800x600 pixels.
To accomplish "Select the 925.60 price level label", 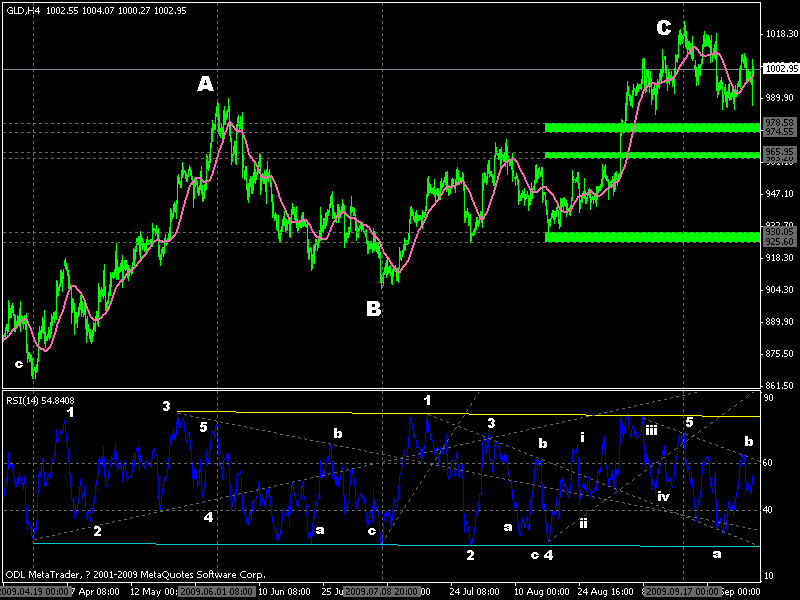I will pyautogui.click(x=780, y=241).
